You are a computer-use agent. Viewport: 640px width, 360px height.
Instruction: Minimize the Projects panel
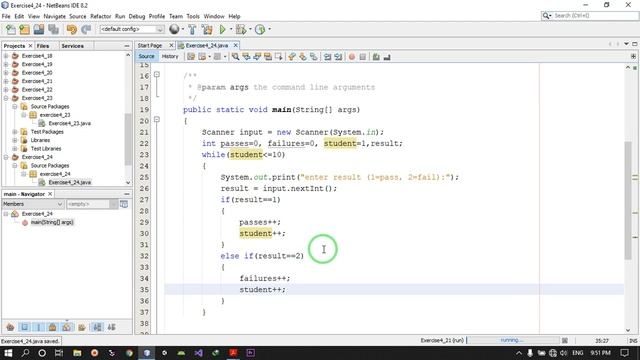pos(127,46)
